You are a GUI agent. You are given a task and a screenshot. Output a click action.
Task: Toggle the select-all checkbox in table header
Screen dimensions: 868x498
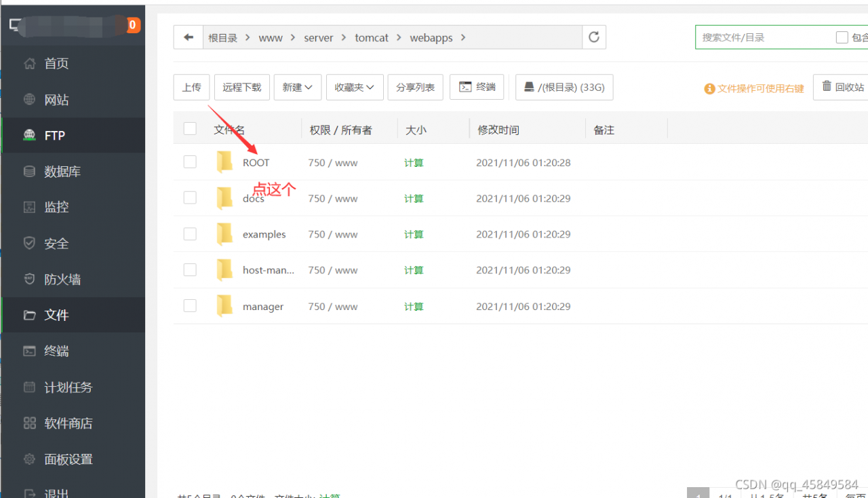[190, 129]
